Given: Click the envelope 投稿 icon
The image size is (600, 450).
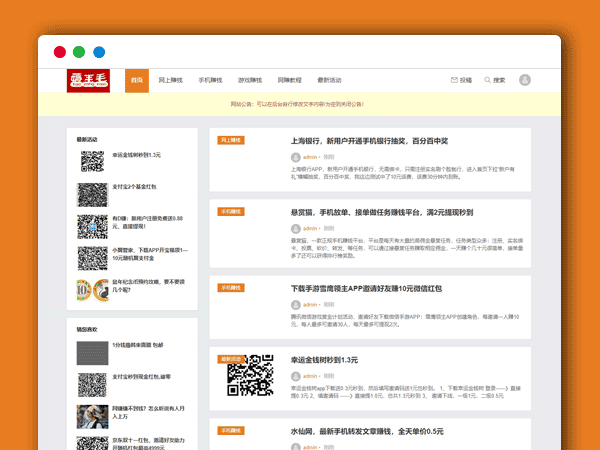Looking at the screenshot, I should click(x=455, y=80).
